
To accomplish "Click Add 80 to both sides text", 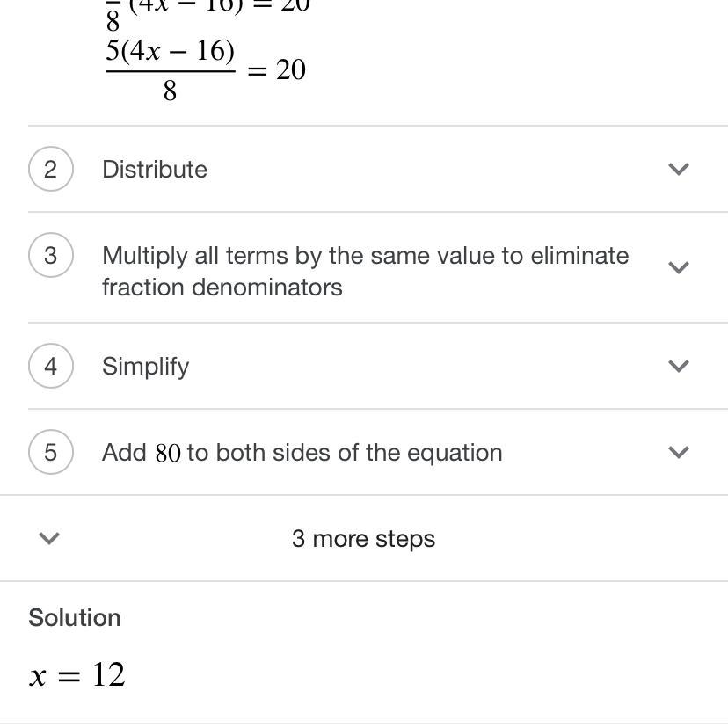I will 302,452.
